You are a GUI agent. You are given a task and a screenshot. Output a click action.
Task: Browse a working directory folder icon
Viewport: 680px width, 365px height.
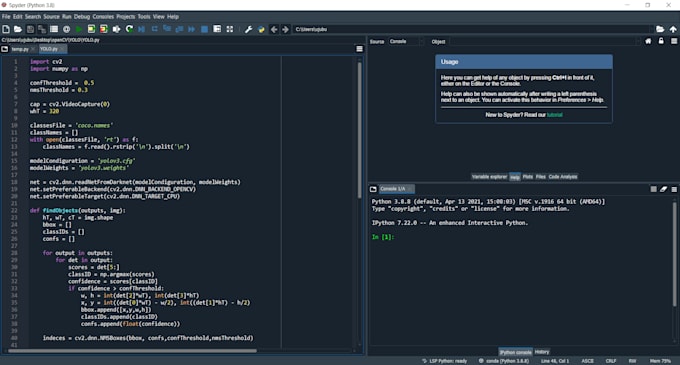[660, 29]
